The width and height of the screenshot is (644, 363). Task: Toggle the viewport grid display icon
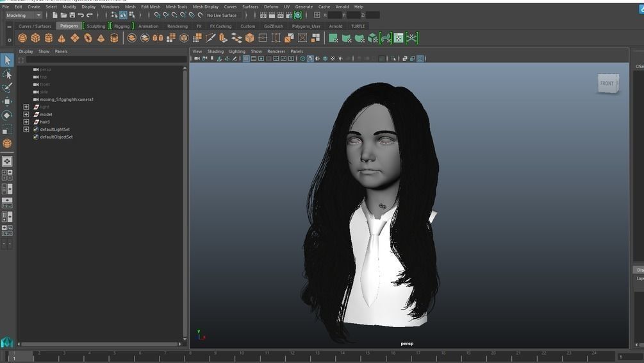(x=246, y=59)
